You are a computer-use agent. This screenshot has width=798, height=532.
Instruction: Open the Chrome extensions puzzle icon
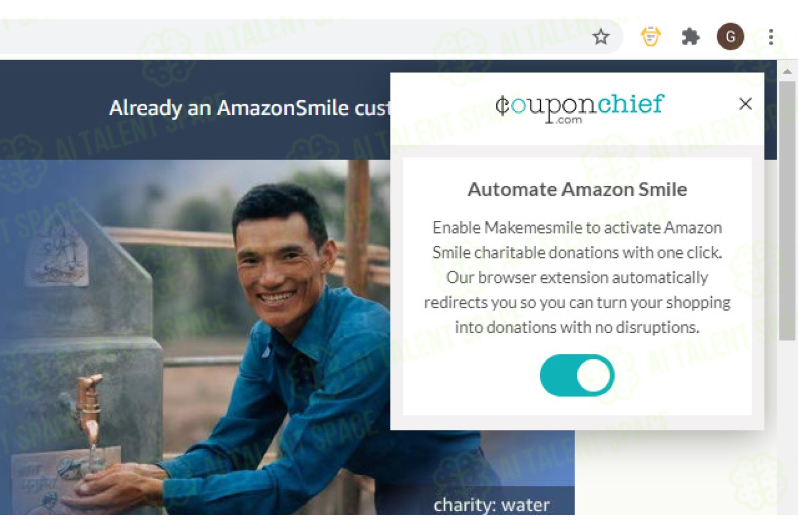[x=690, y=37]
